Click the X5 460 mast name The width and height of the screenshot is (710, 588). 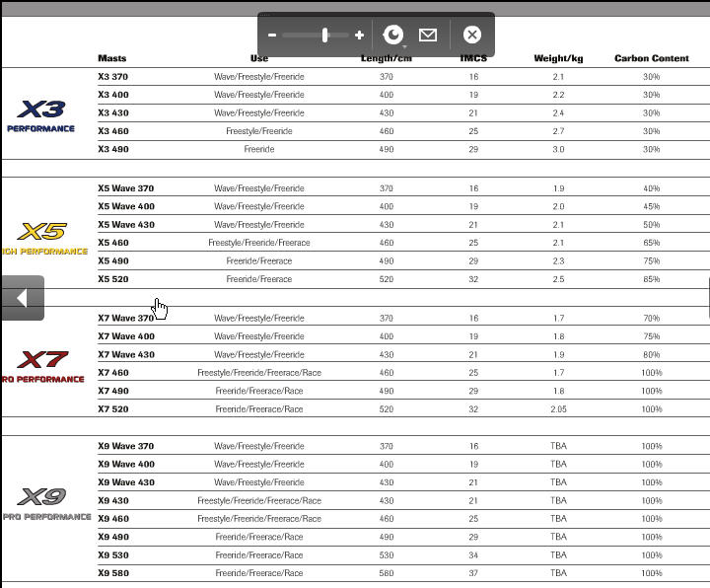[112, 243]
